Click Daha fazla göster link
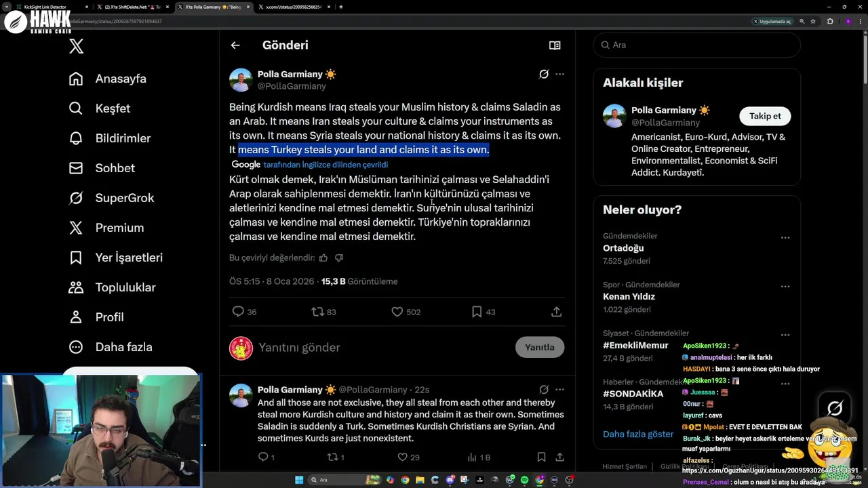The image size is (868, 488). tap(638, 434)
